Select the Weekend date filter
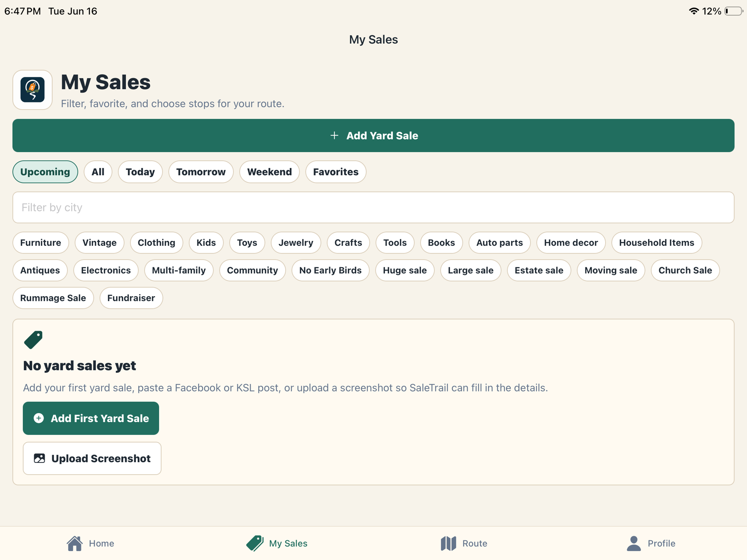 point(270,171)
